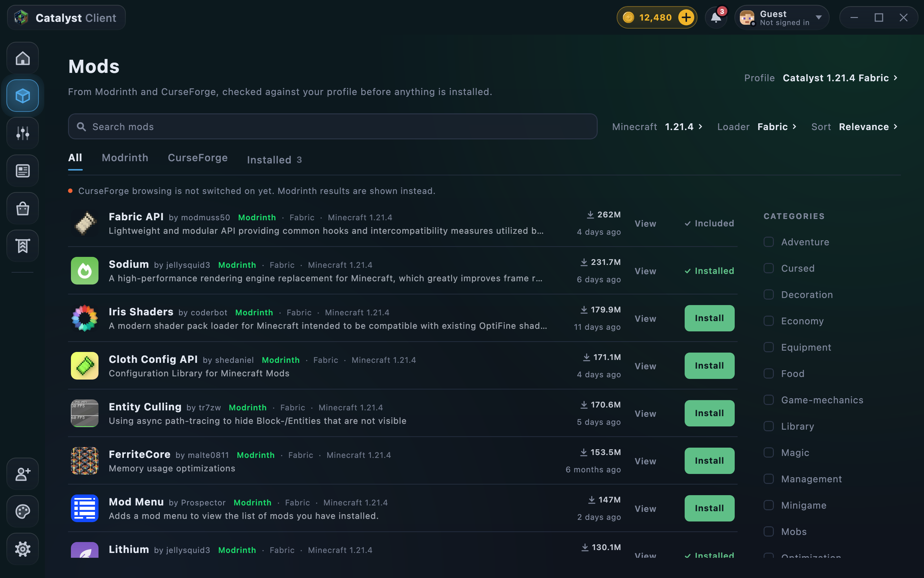The image size is (924, 578).
Task: Open the sliders settings sidebar icon
Action: (22, 133)
